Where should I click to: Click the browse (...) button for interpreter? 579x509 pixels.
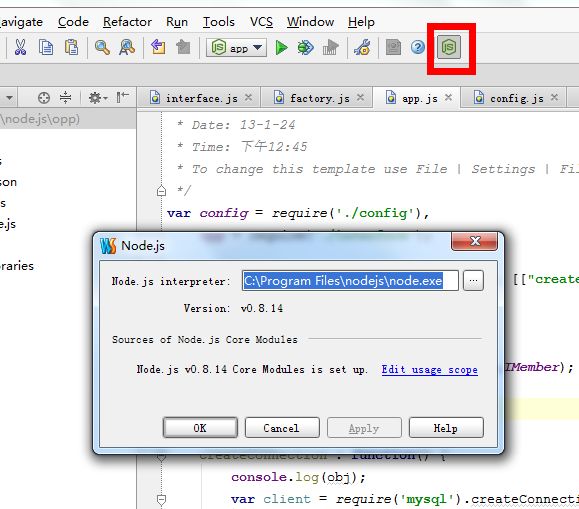coord(473,281)
